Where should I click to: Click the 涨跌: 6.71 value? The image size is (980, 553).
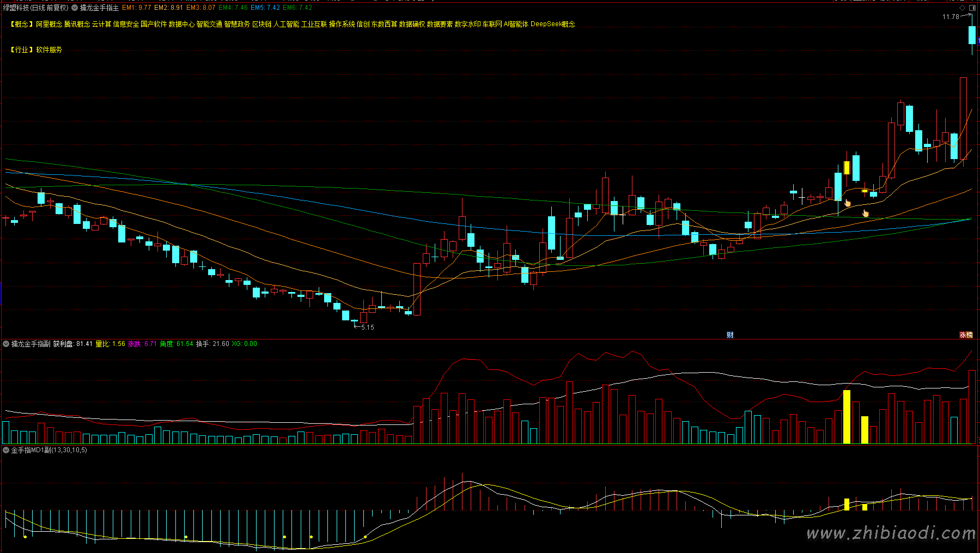[x=142, y=344]
